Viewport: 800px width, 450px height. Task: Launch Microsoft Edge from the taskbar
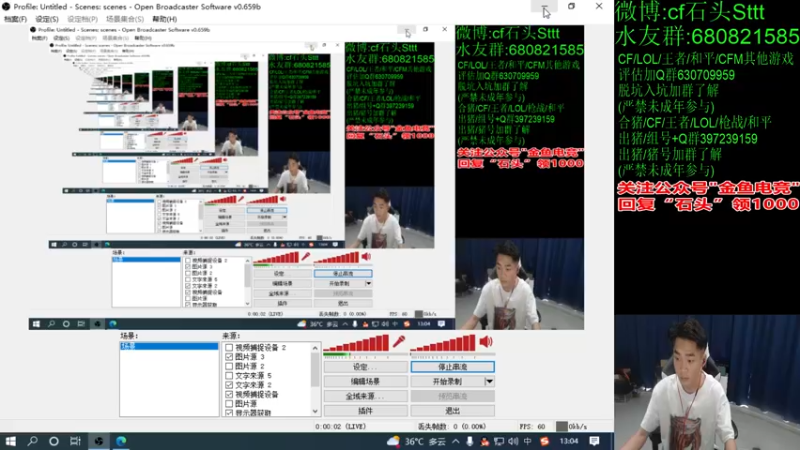(x=121, y=441)
